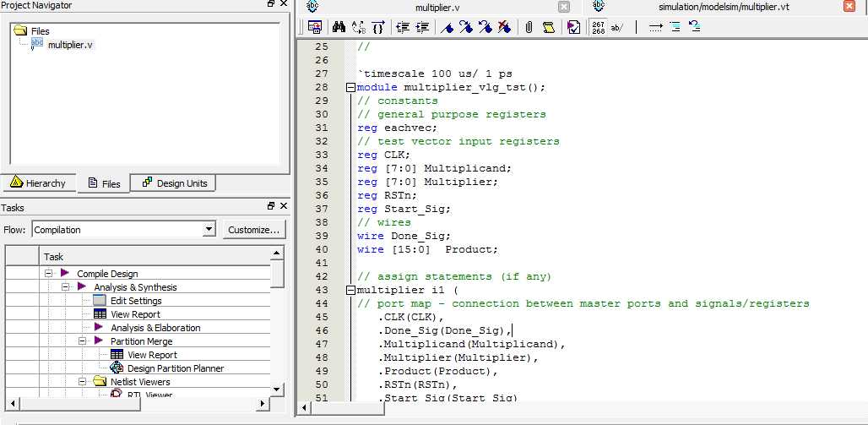The width and height of the screenshot is (868, 425).
Task: Toggle a bookmark on the current line
Action: coord(447,26)
